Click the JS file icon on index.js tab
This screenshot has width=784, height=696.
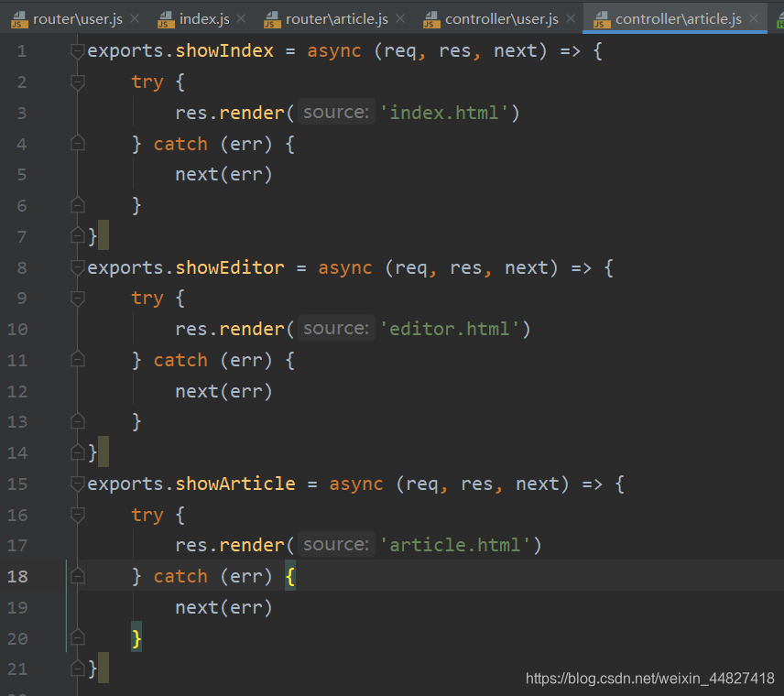pyautogui.click(x=166, y=19)
